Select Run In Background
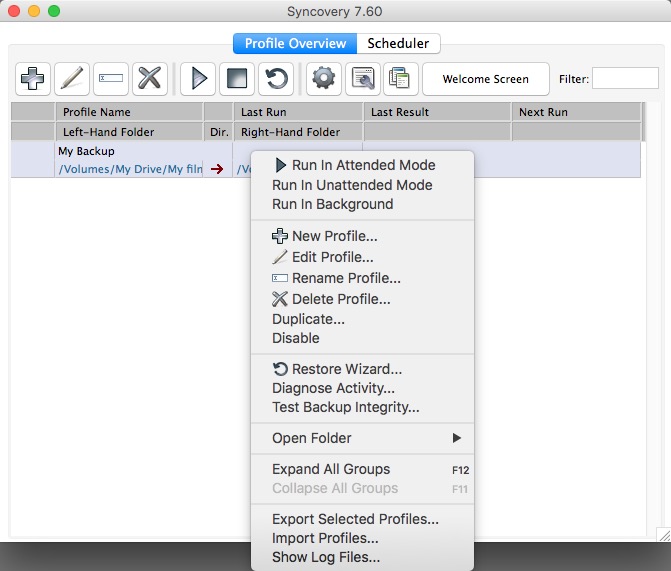The width and height of the screenshot is (671, 571). coord(362,204)
